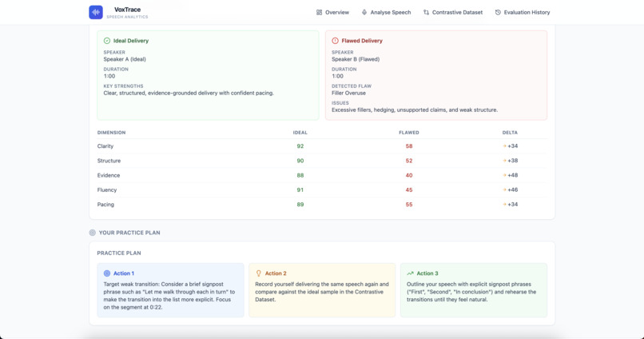Click Pacing flawed score 55
This screenshot has width=644, height=339.
click(x=409, y=204)
